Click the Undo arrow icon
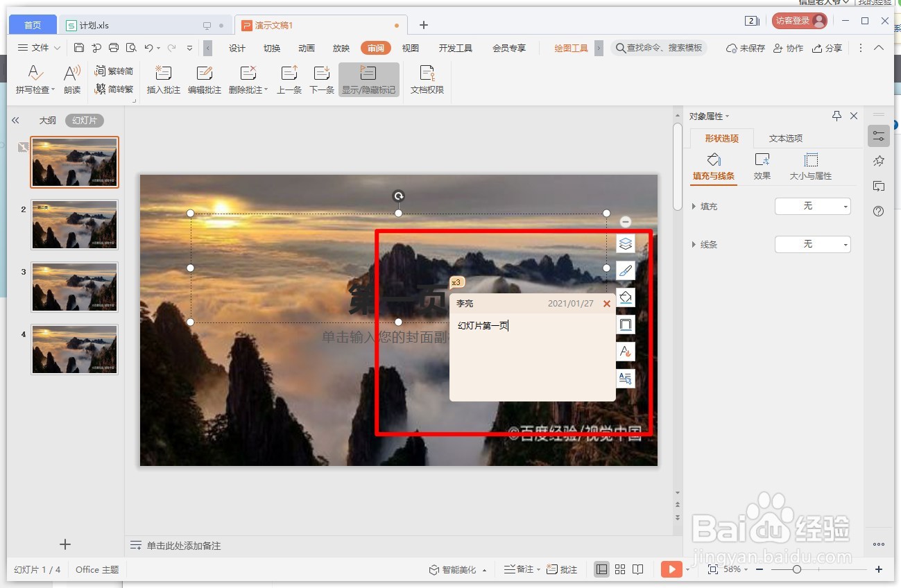Screen dimensions: 901x588 148,48
